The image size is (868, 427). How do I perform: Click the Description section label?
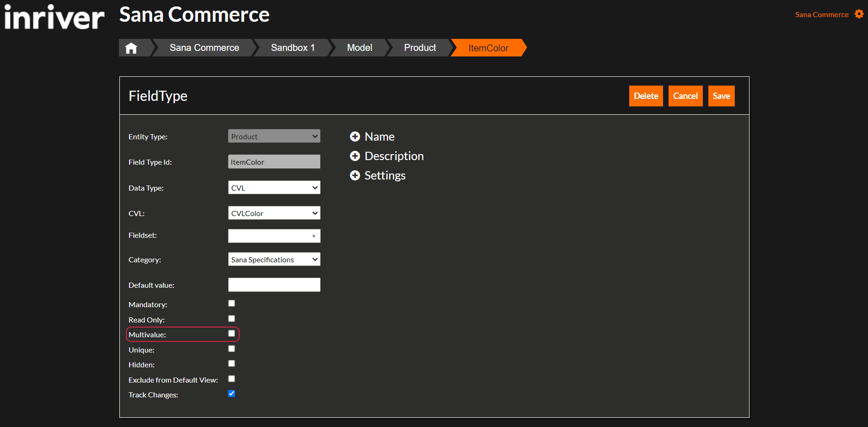coord(394,156)
